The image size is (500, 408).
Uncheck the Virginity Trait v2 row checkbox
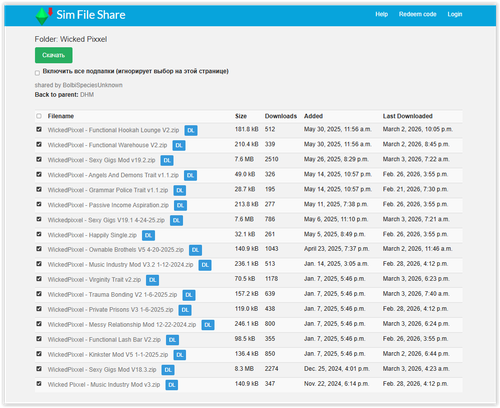pyautogui.click(x=39, y=279)
